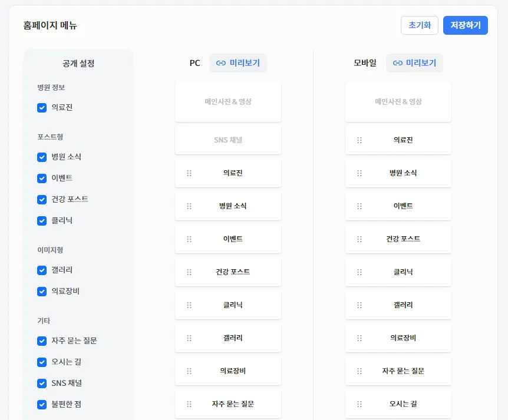Click the 포스트형 section label
Image resolution: width=508 pixels, height=420 pixels.
tap(50, 137)
